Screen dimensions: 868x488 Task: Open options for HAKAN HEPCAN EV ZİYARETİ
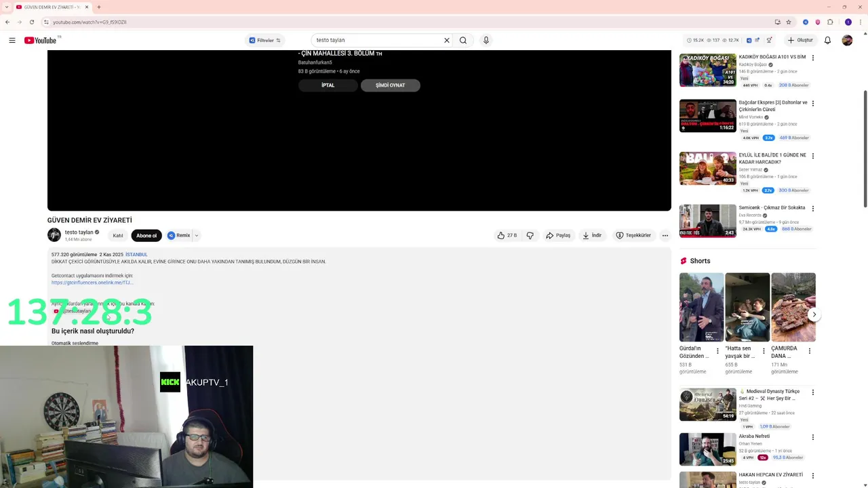tap(813, 476)
